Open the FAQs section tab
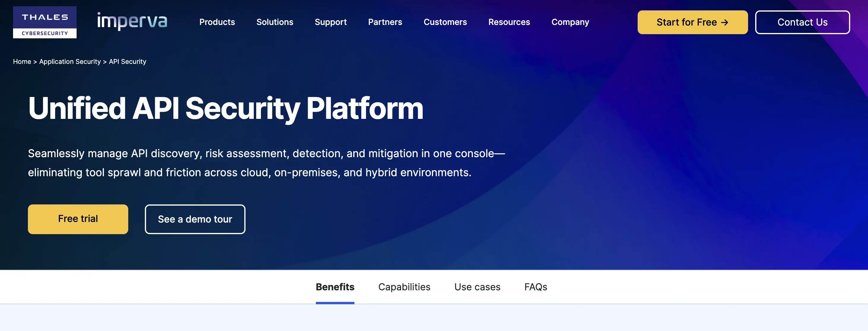Viewport: 868px width, 331px height. [536, 287]
